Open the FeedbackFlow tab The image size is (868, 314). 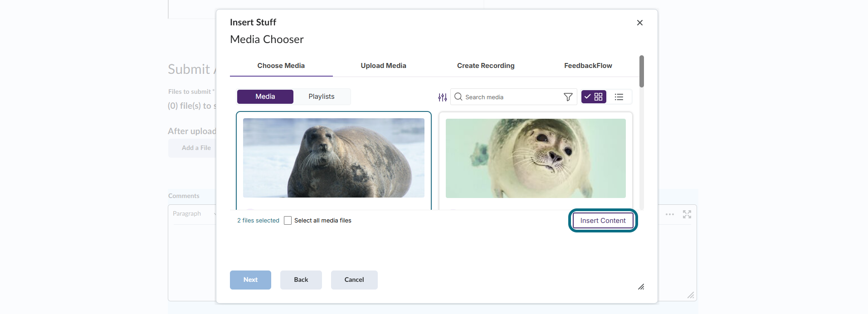(x=588, y=66)
